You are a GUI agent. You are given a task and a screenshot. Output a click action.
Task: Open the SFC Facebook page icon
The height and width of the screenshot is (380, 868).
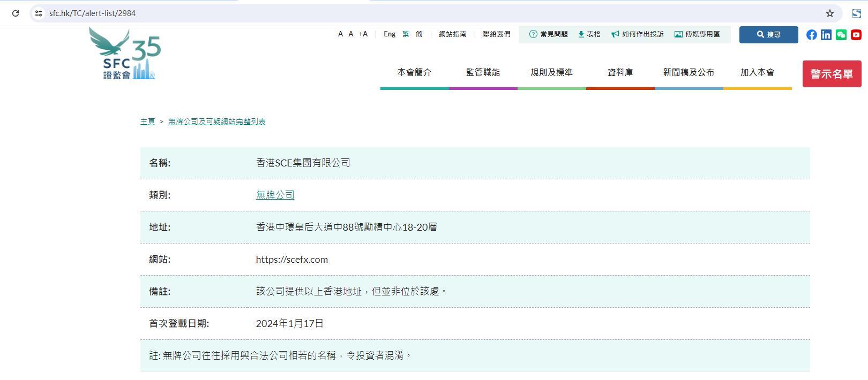click(811, 35)
